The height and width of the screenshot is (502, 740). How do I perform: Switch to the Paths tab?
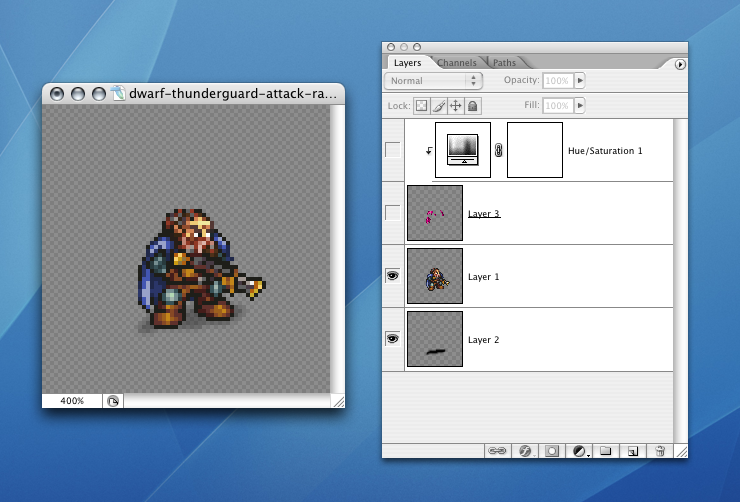(504, 63)
